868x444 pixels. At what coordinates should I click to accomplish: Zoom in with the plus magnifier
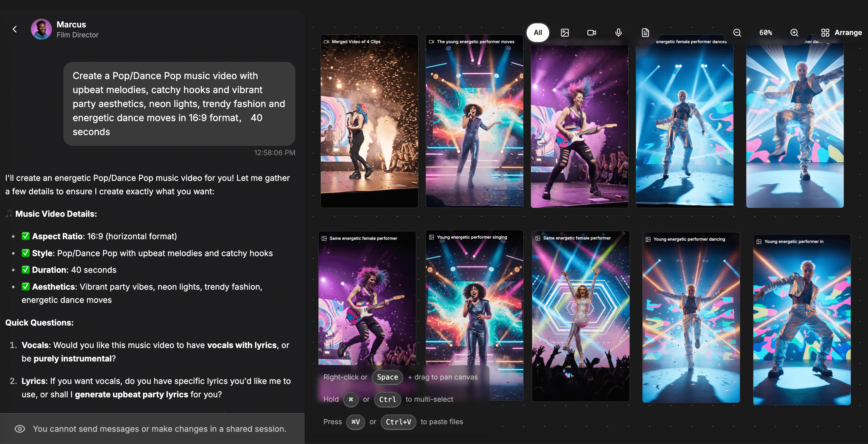tap(794, 33)
